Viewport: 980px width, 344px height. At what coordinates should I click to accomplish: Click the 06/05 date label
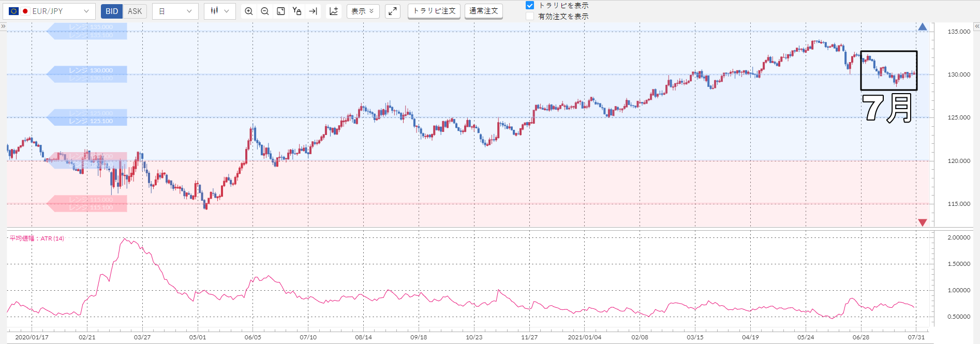pos(253,337)
